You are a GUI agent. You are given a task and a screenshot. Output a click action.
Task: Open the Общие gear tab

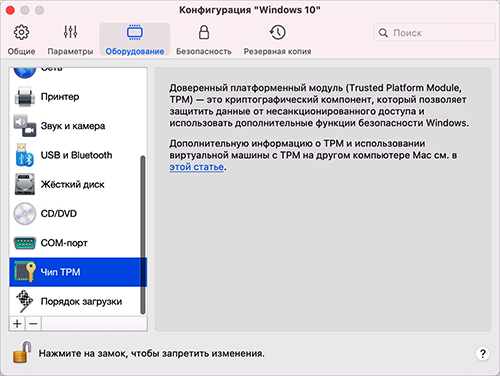(x=21, y=39)
